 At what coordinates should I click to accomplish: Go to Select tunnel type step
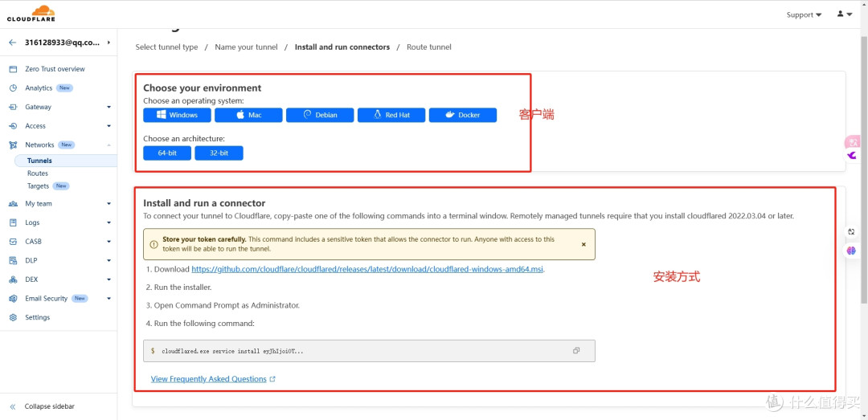point(166,47)
